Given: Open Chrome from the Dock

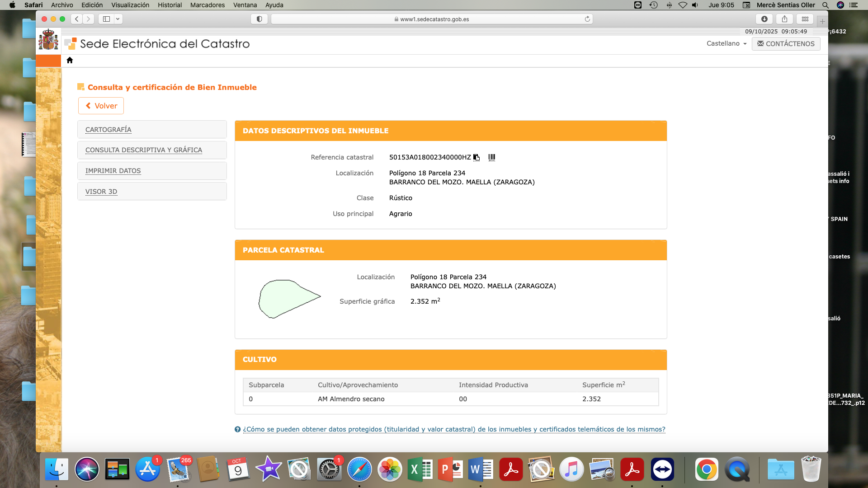Looking at the screenshot, I should 706,470.
